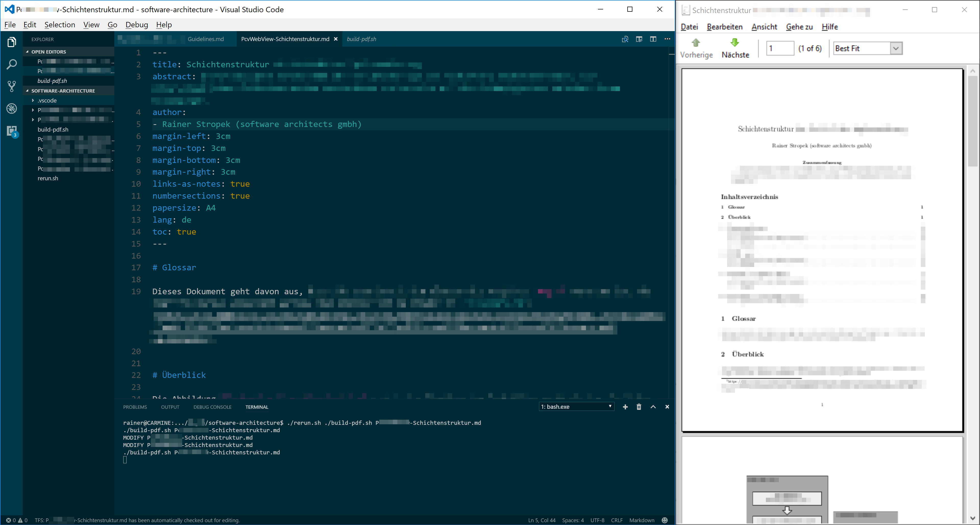
Task: Click the page number input field
Action: point(780,48)
